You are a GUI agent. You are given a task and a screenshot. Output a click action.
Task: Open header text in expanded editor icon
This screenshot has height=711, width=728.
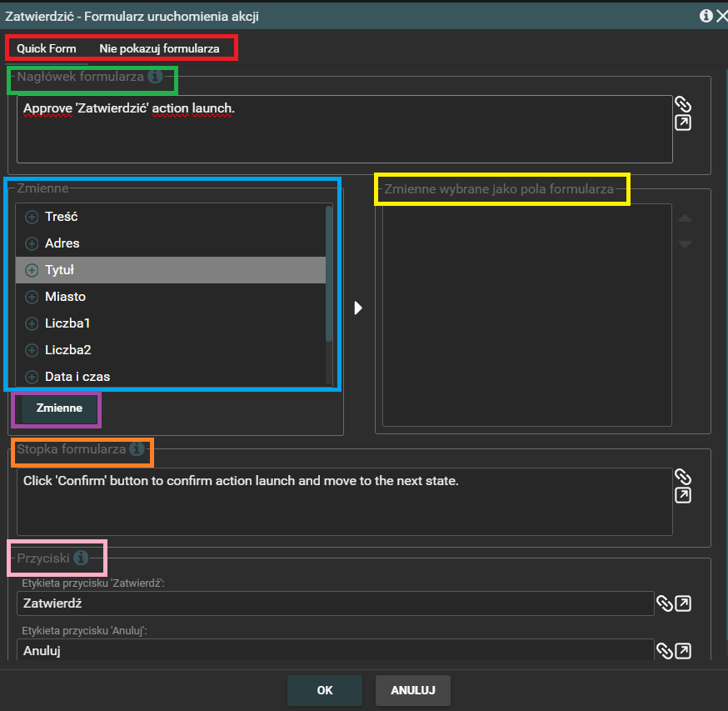click(683, 123)
